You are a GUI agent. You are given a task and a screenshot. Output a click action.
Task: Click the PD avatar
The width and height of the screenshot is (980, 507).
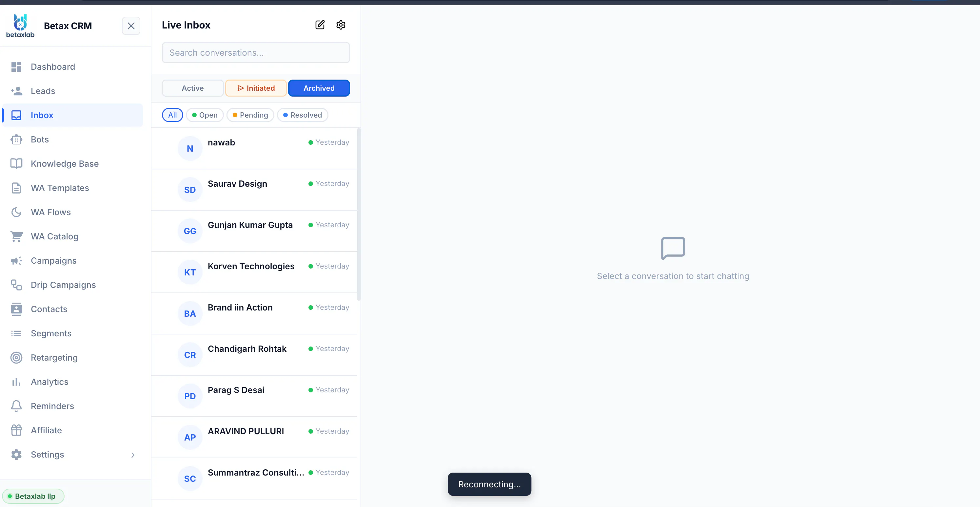point(190,396)
